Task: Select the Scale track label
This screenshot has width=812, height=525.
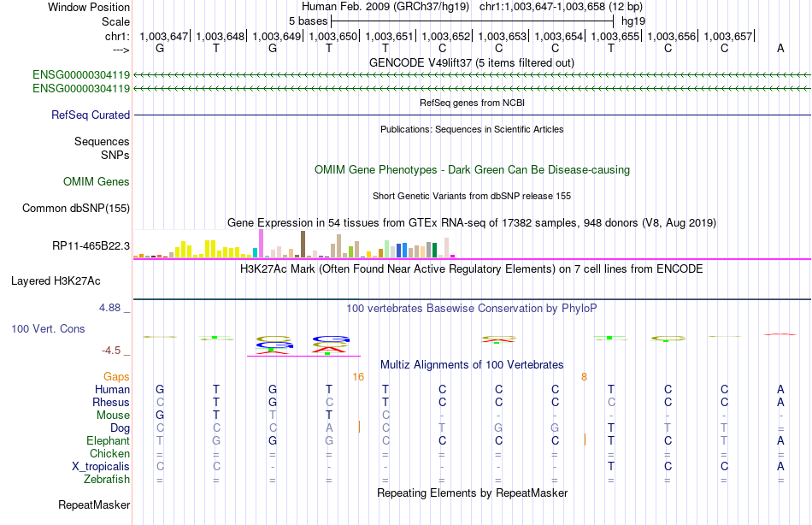Action: (x=115, y=21)
